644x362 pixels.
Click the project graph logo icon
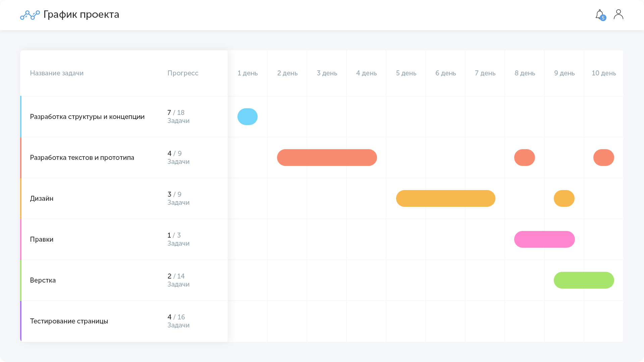point(30,15)
